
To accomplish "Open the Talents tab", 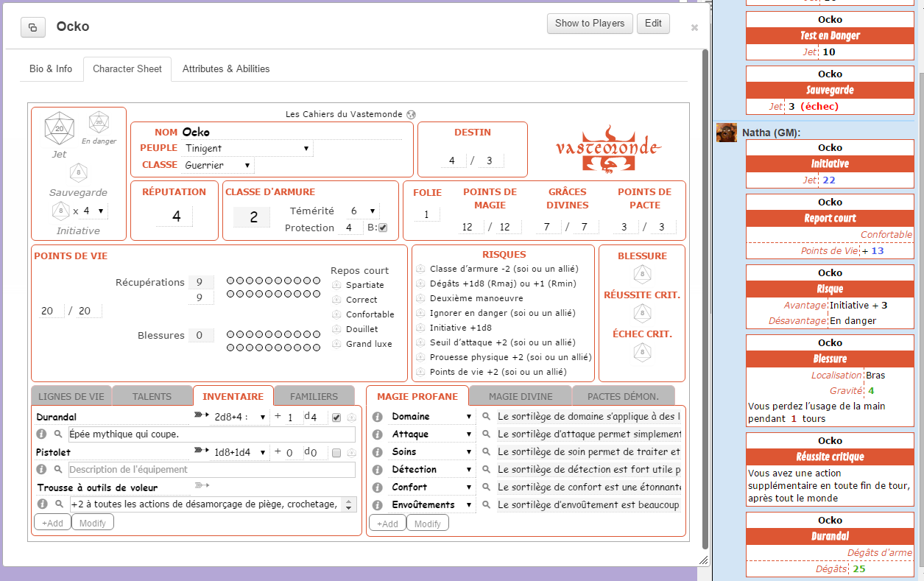I will (152, 396).
